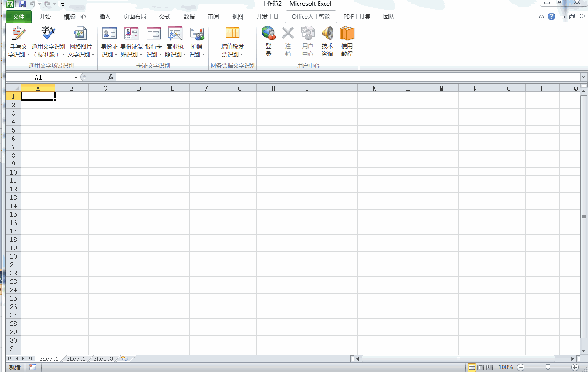This screenshot has width=588, height=372.
Task: Expand the Name Box dropdown arrow
Action: coord(76,77)
